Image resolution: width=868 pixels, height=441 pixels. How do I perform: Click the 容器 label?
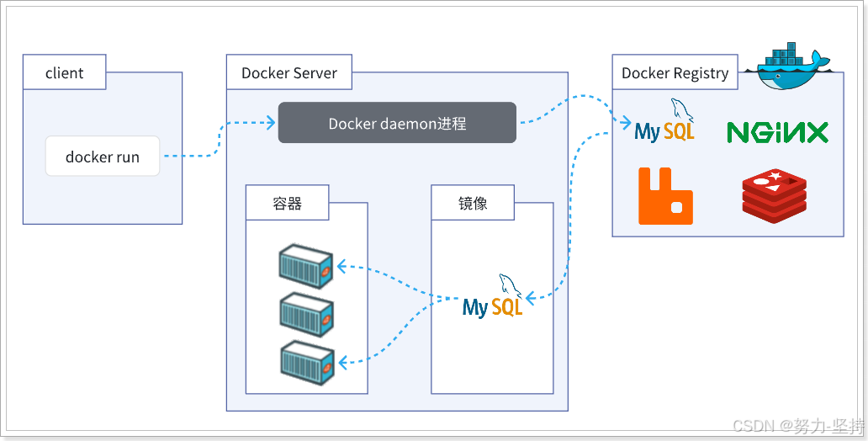coord(288,203)
